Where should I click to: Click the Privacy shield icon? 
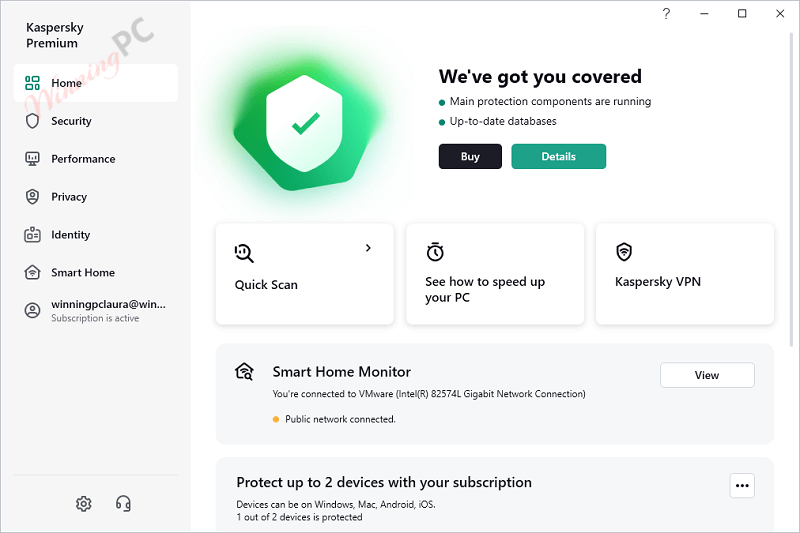click(32, 196)
